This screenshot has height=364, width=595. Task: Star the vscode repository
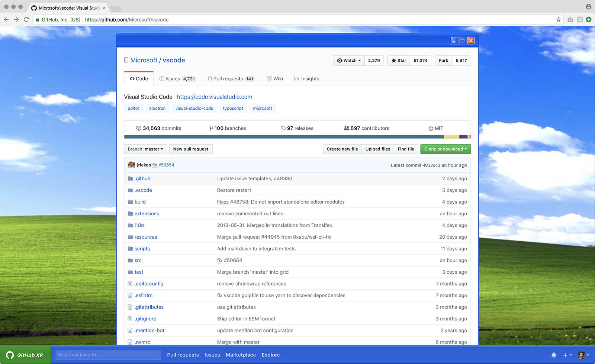pos(399,61)
